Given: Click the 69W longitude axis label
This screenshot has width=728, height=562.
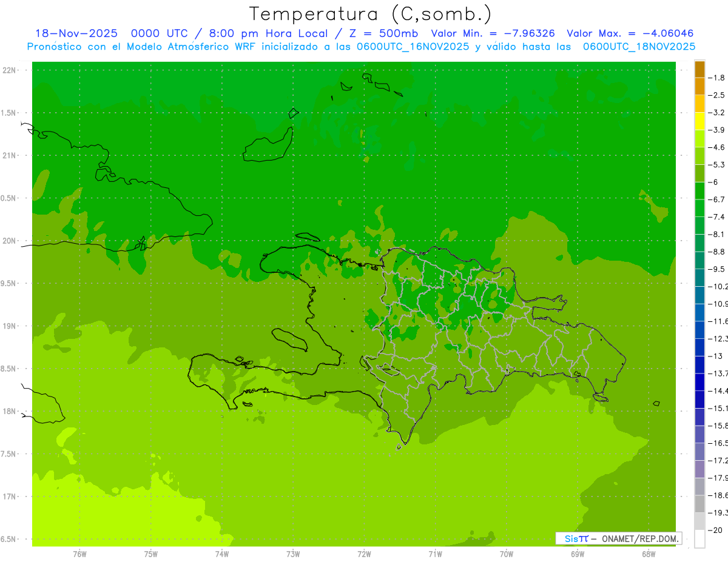Looking at the screenshot, I should (x=578, y=554).
